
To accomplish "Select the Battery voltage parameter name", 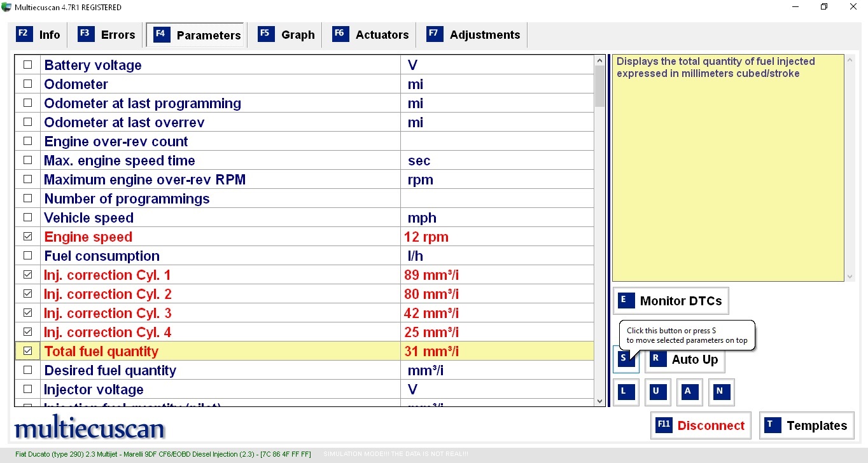I will pyautogui.click(x=93, y=65).
